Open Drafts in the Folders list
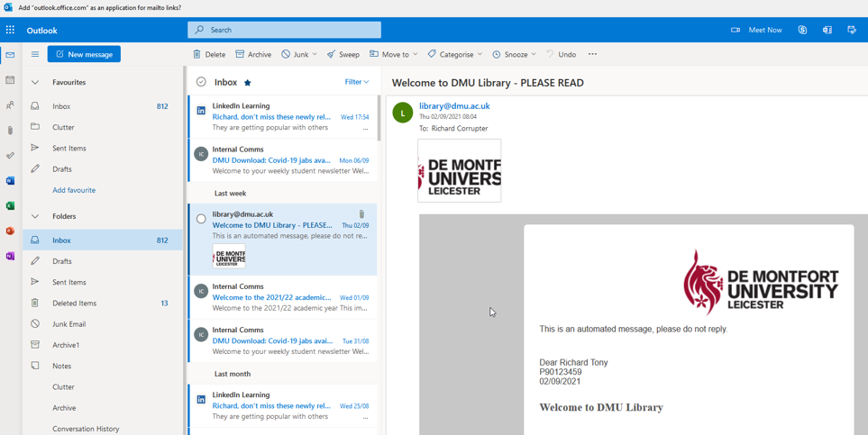The image size is (868, 435). (x=103, y=261)
